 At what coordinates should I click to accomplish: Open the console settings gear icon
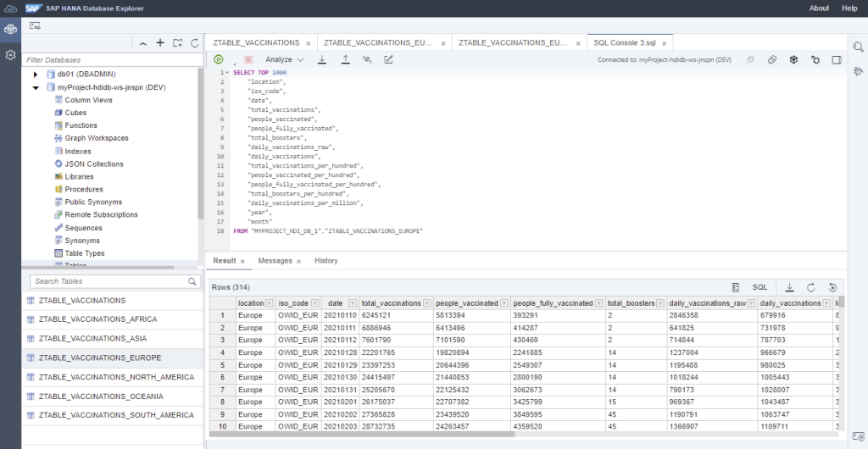pos(815,59)
